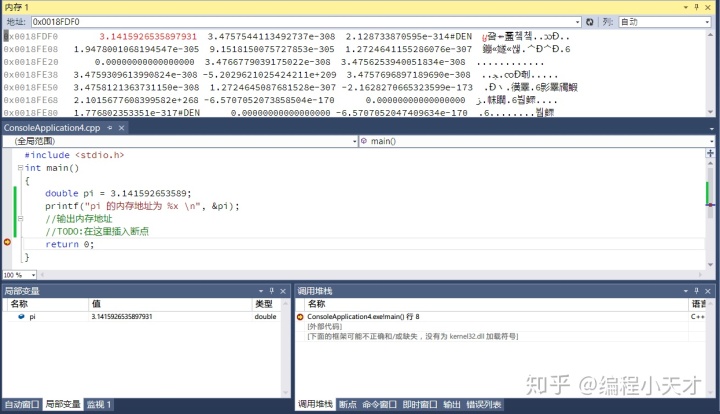Image resolution: width=720 pixels, height=414 pixels.
Task: Switch to the 命令窗口 tab
Action: (x=379, y=404)
